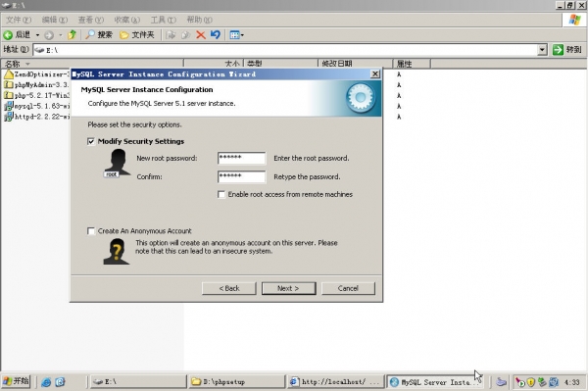Viewport: 588px width, 391px height.
Task: Click the Back button in wizard
Action: [x=228, y=288]
